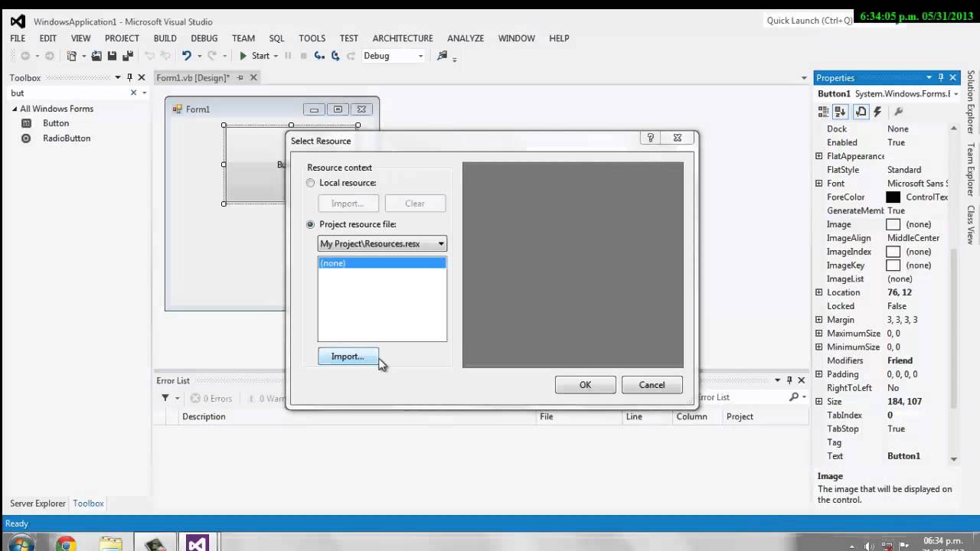Click the green Start debugging play icon
The height and width of the screenshot is (551, 980).
click(x=243, y=56)
